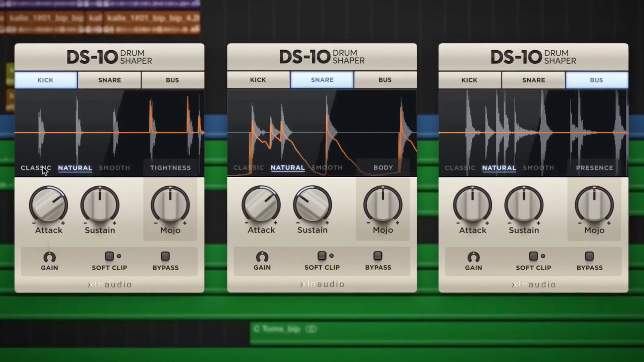Choose CLASSIC mode in left plugin
Image resolution: width=644 pixels, height=362 pixels.
click(x=36, y=168)
